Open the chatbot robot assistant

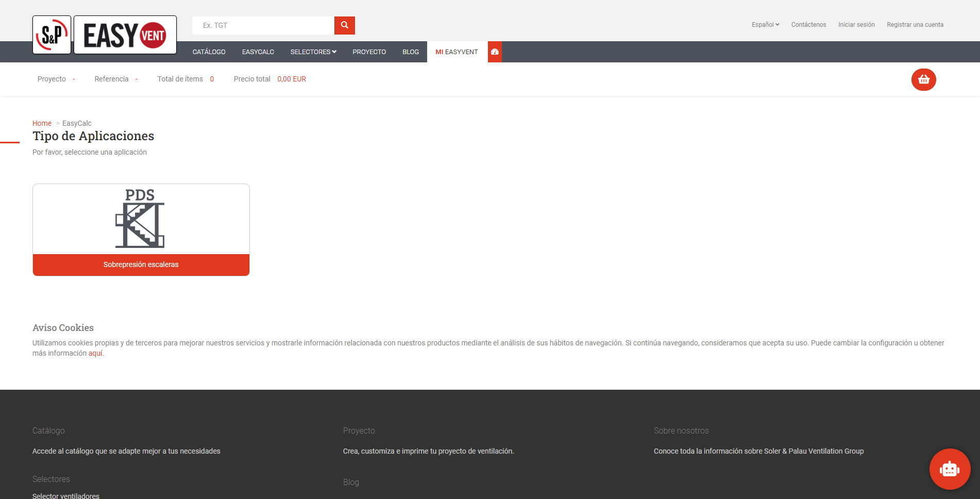pos(950,469)
